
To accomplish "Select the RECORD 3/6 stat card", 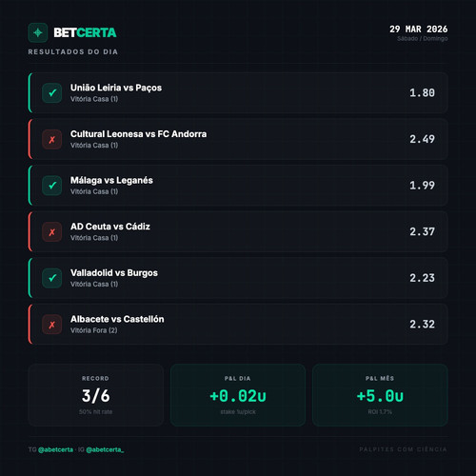I will point(96,395).
